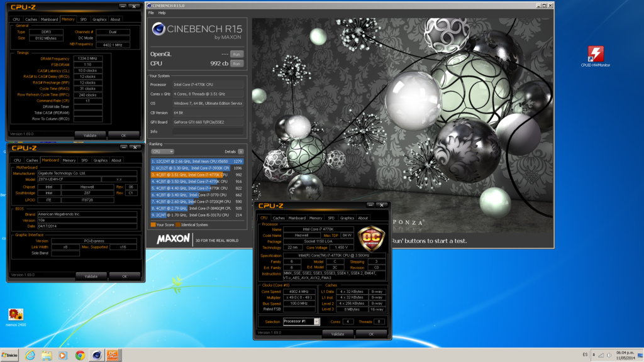Select ranking row i7-3930K 1096

click(197, 168)
